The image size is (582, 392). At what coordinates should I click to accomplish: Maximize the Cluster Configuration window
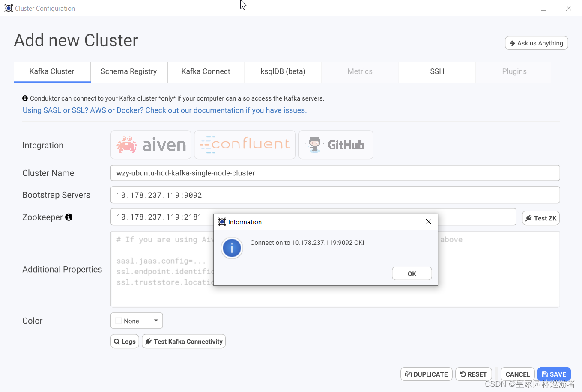(543, 8)
